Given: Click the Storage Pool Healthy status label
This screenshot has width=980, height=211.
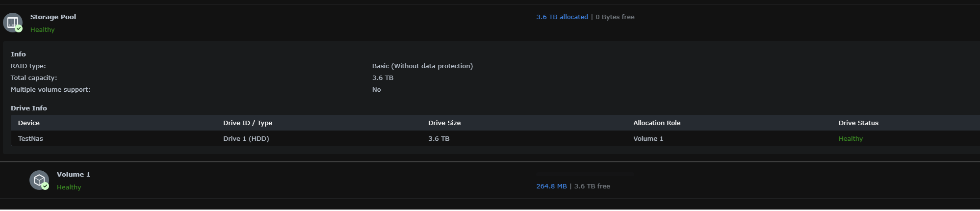Looking at the screenshot, I should coord(43,29).
